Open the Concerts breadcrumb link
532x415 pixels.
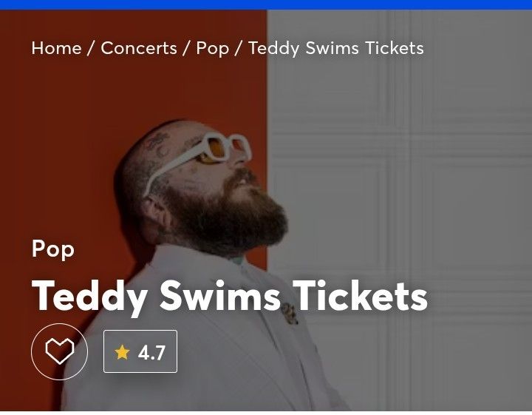[139, 48]
